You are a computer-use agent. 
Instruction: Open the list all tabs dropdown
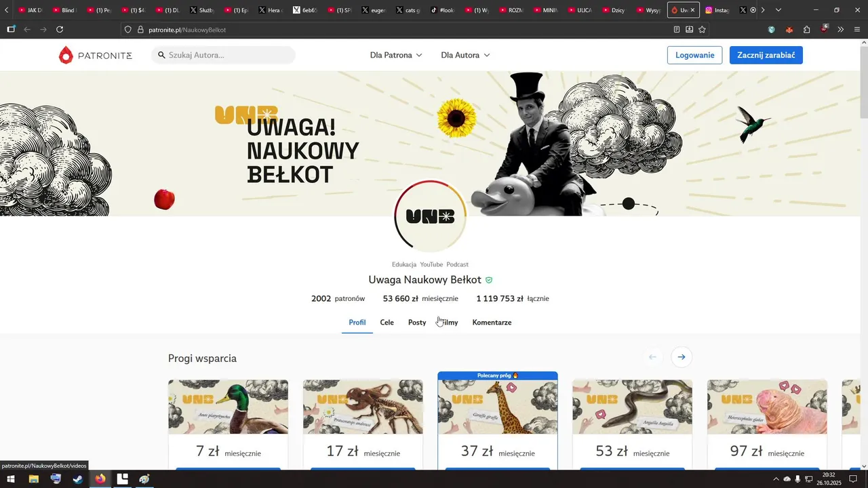(x=778, y=10)
